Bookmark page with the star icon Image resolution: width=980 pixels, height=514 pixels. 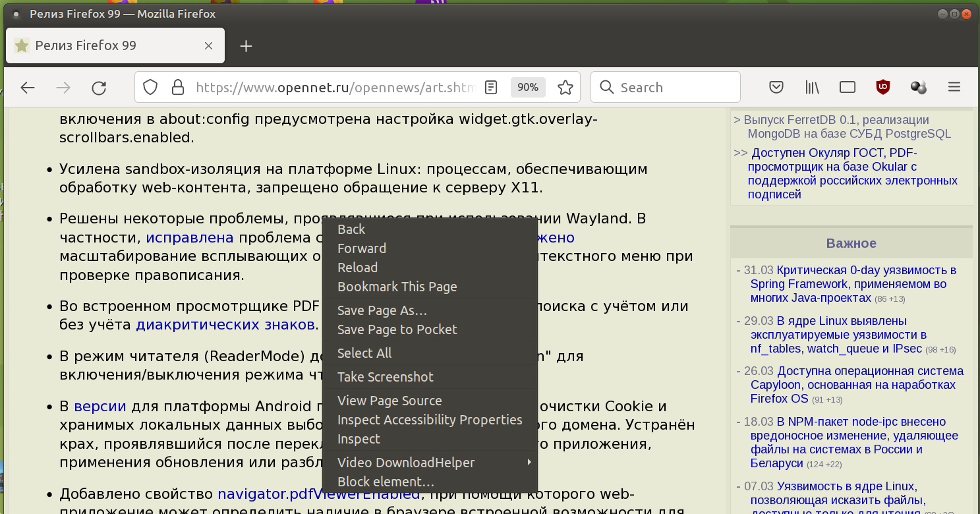click(x=565, y=88)
